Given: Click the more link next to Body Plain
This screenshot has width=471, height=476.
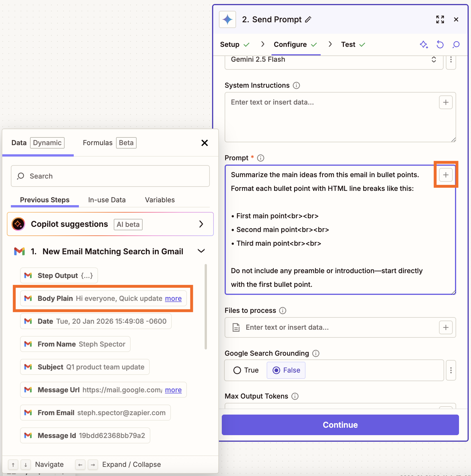Looking at the screenshot, I should (173, 298).
